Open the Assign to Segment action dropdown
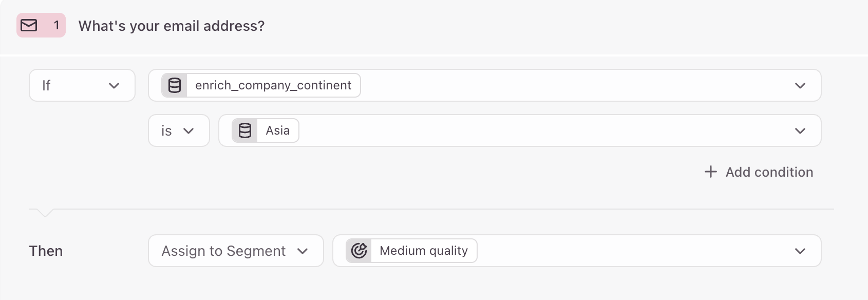This screenshot has width=868, height=300. tap(236, 251)
